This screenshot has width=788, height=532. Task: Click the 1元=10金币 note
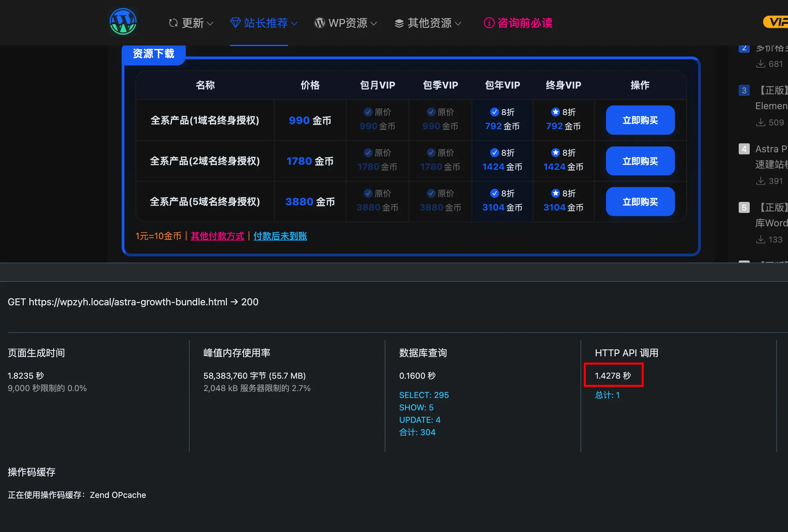(158, 236)
